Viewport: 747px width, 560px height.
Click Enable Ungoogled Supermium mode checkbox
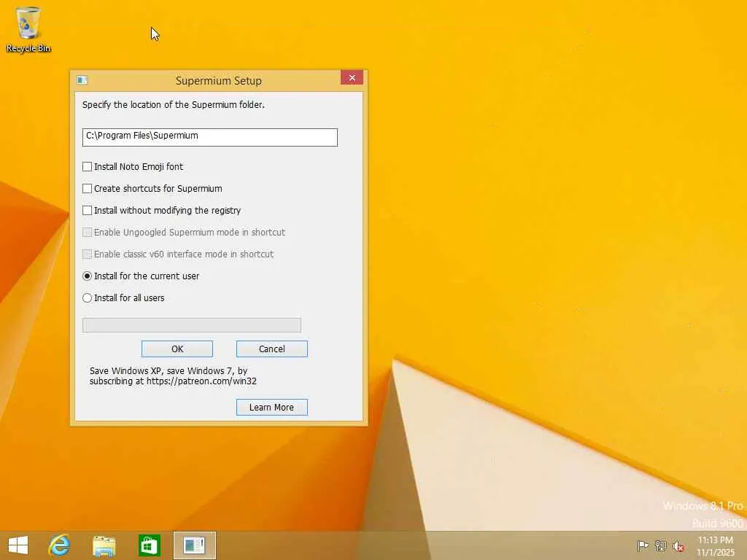pyautogui.click(x=88, y=233)
